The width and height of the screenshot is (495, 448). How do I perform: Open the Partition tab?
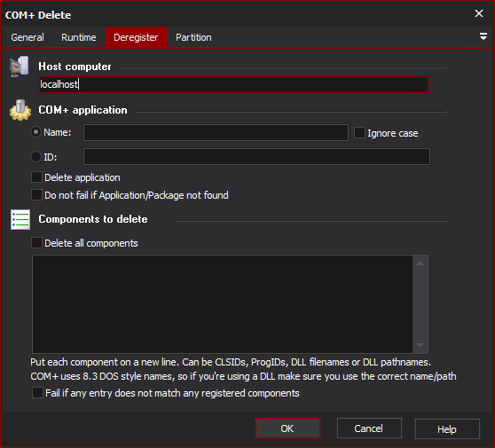click(193, 37)
